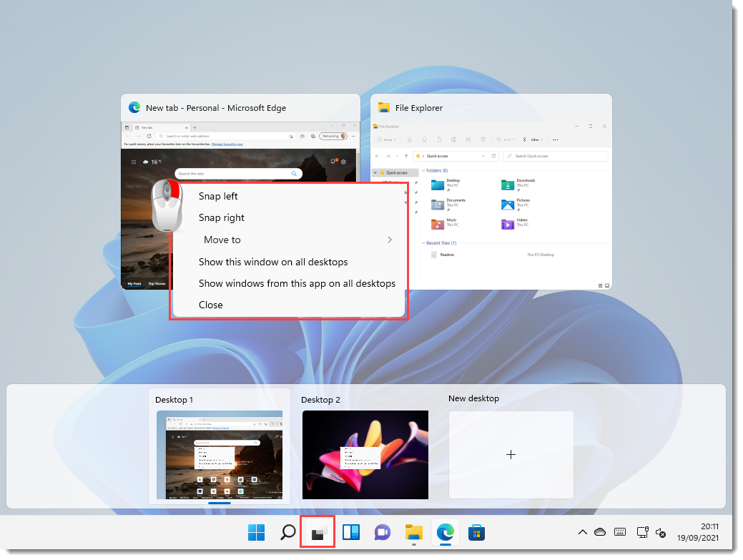Click the Widgets icon on the taskbar
This screenshot has width=743, height=560.
coord(351,532)
